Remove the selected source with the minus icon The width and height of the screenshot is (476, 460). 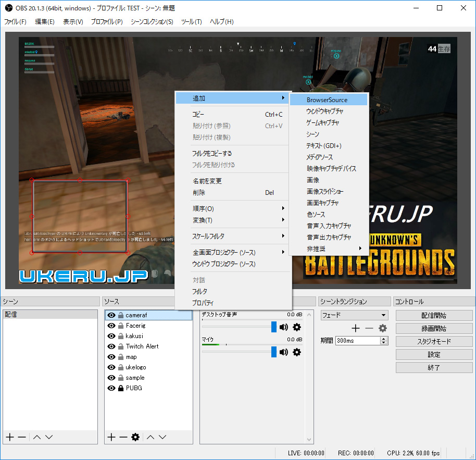[x=123, y=437]
